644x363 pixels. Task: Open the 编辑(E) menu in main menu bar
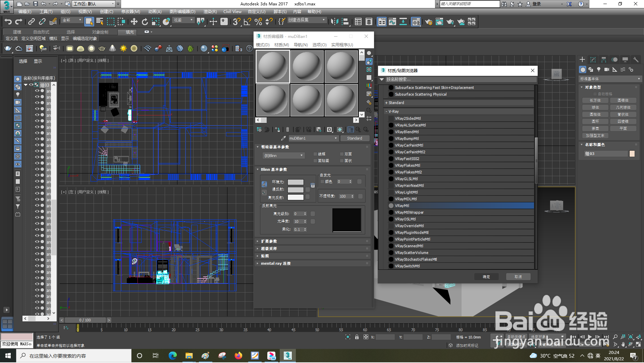24,12
